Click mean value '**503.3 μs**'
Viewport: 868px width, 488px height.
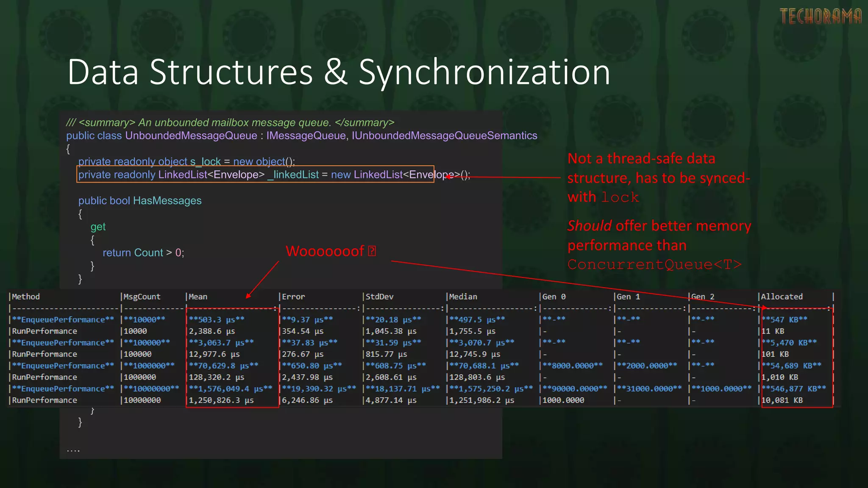click(217, 319)
